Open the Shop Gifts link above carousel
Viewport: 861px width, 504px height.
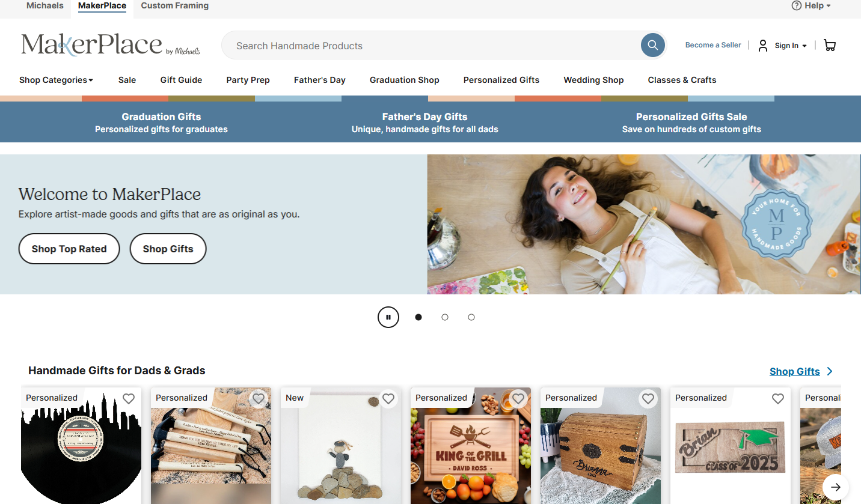(x=801, y=371)
